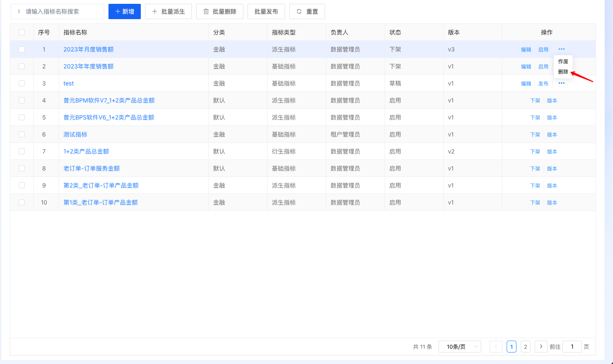
Task: Open the more-actions ellipsis for test row
Action: (x=562, y=83)
